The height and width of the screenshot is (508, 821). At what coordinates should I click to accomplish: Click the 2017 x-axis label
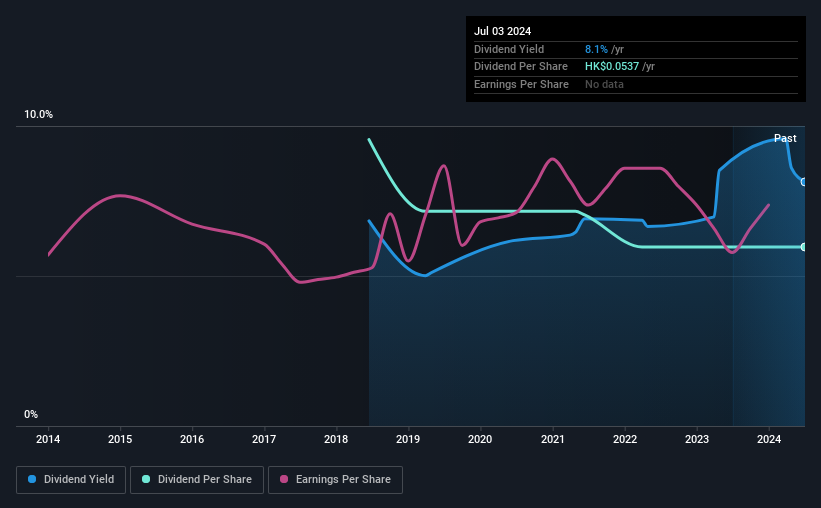click(264, 439)
